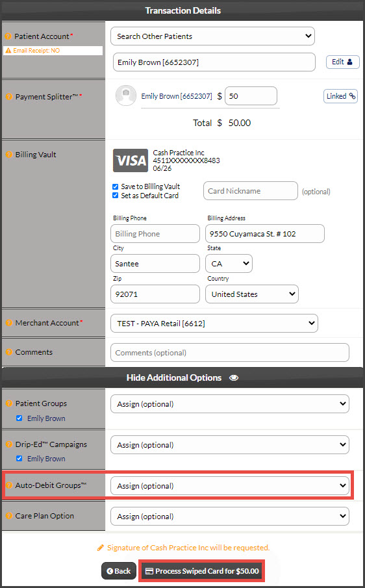Click help icon next to Payment Splitter
The height and width of the screenshot is (588, 365).
pos(9,97)
